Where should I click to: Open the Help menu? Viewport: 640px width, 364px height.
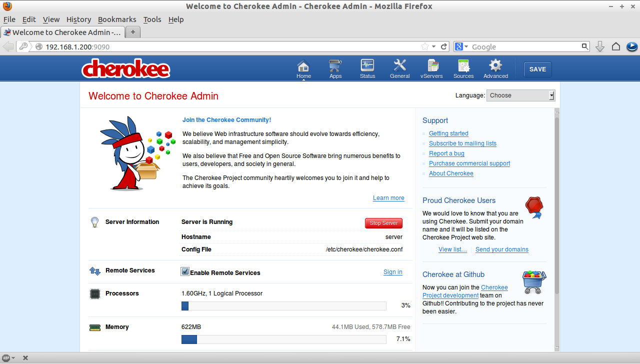[176, 19]
